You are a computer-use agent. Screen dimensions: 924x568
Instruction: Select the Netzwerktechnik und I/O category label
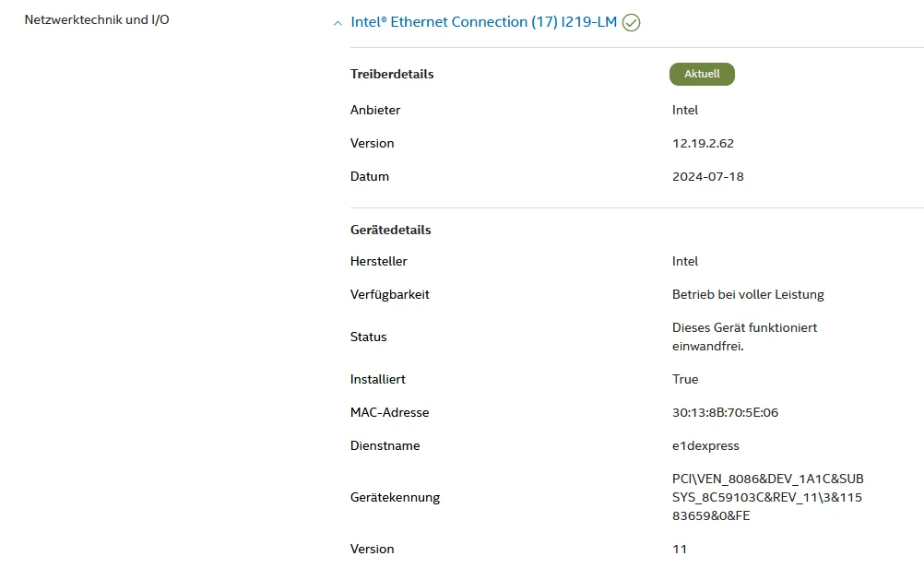click(x=97, y=19)
